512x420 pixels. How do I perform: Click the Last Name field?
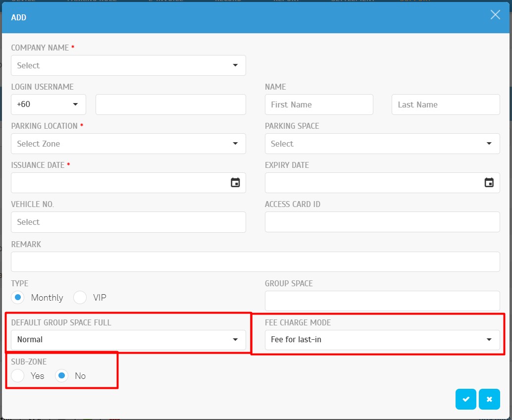pyautogui.click(x=446, y=105)
